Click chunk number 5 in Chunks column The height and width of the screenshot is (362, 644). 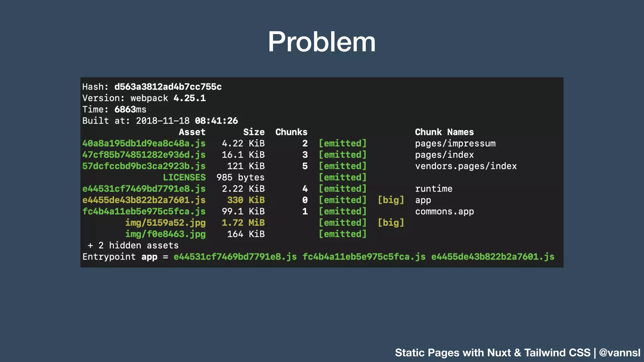coord(305,166)
